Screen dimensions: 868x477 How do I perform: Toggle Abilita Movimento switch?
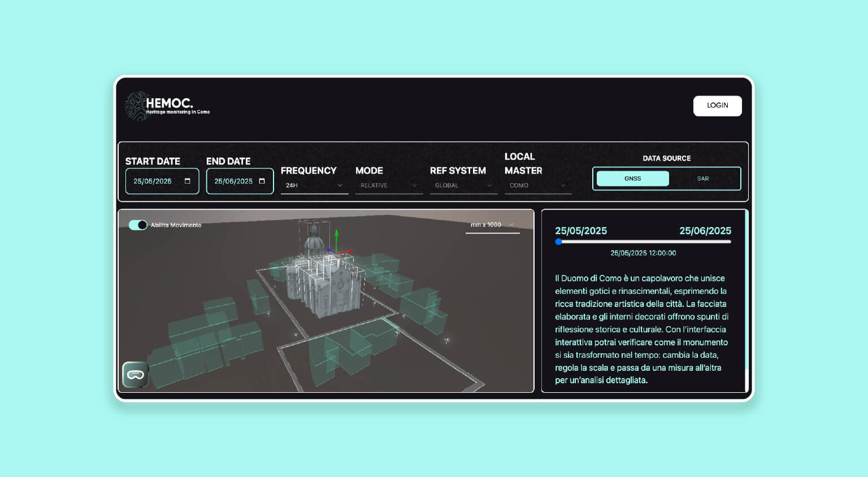click(138, 225)
